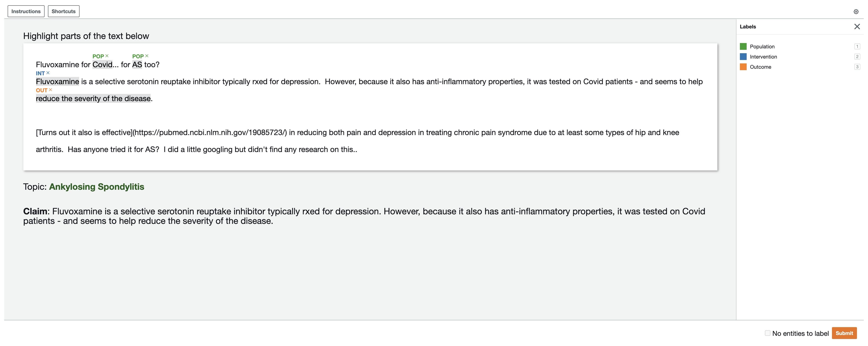
Task: Remove the POP label on Covid
Action: pyautogui.click(x=107, y=56)
